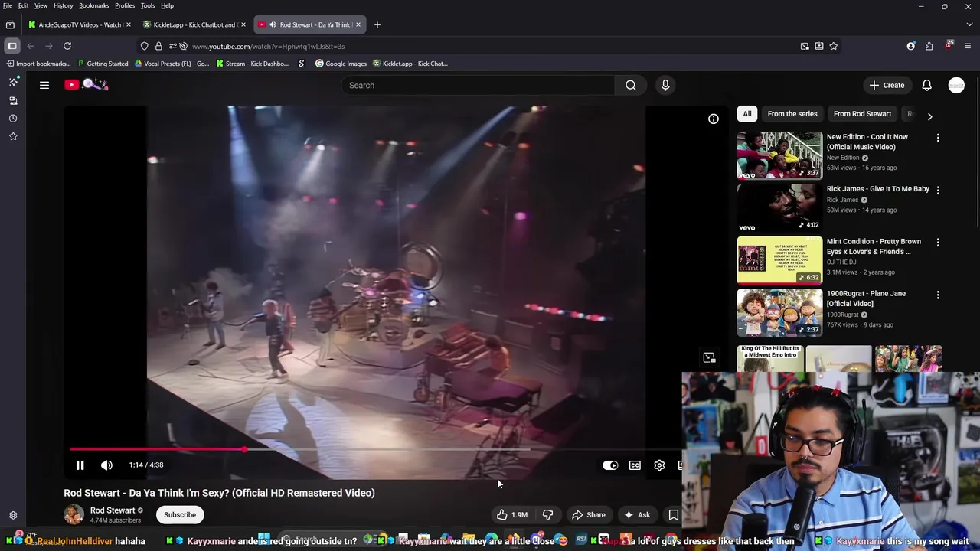Click the URL address bar
This screenshot has width=980, height=551.
point(490,46)
